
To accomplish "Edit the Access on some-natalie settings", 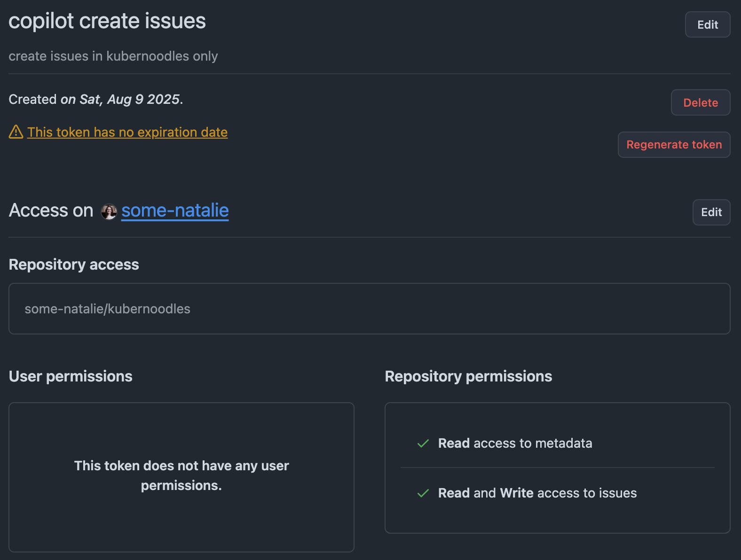I will [711, 212].
